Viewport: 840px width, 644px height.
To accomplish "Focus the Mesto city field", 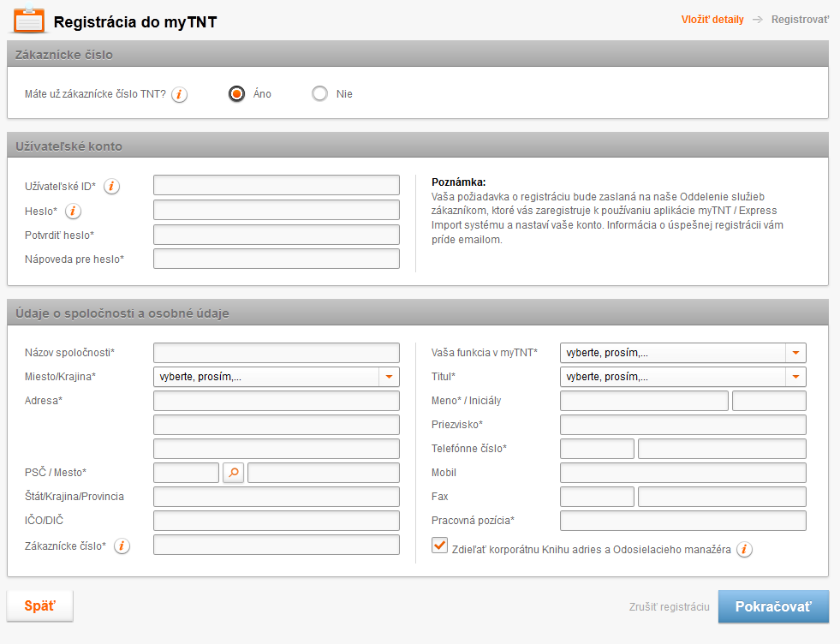I will pos(324,473).
